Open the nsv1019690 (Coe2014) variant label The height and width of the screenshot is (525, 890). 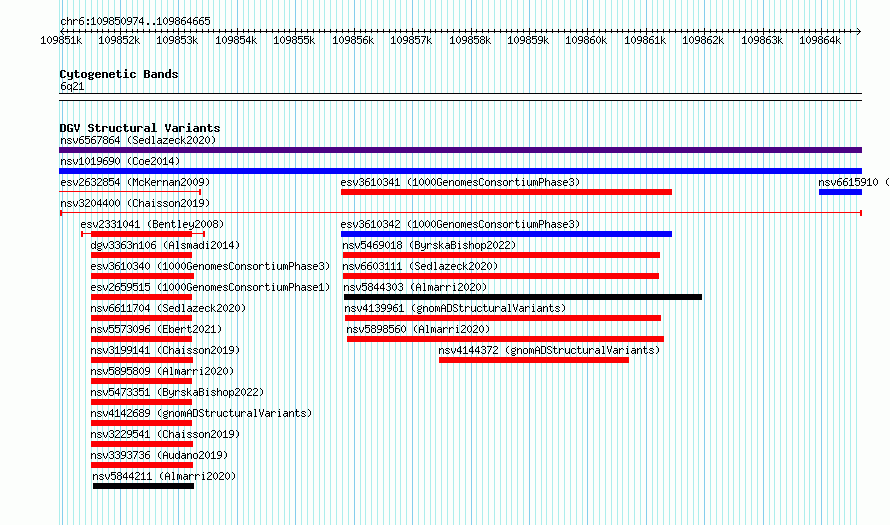[120, 161]
